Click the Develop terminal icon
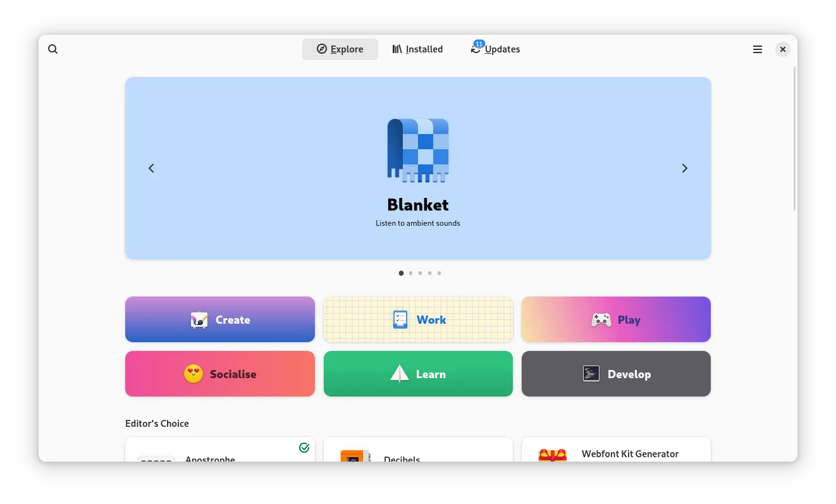The height and width of the screenshot is (504, 836). tap(591, 374)
